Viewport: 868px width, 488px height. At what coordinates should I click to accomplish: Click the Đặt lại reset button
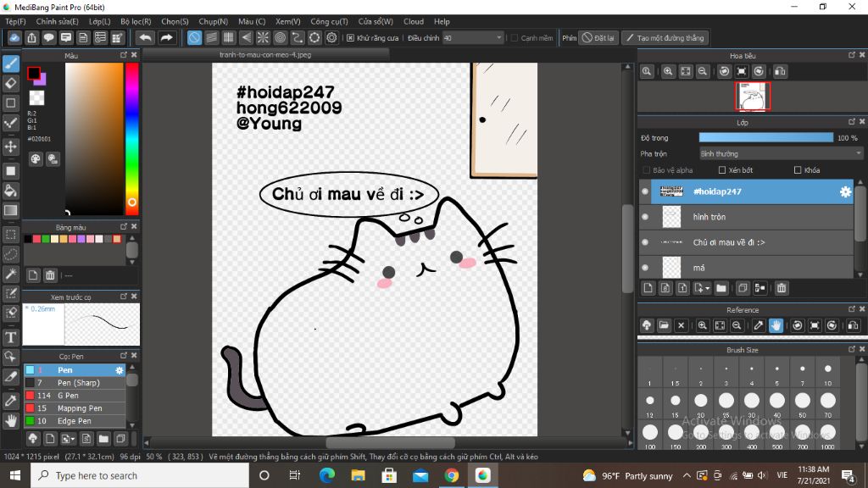[598, 37]
